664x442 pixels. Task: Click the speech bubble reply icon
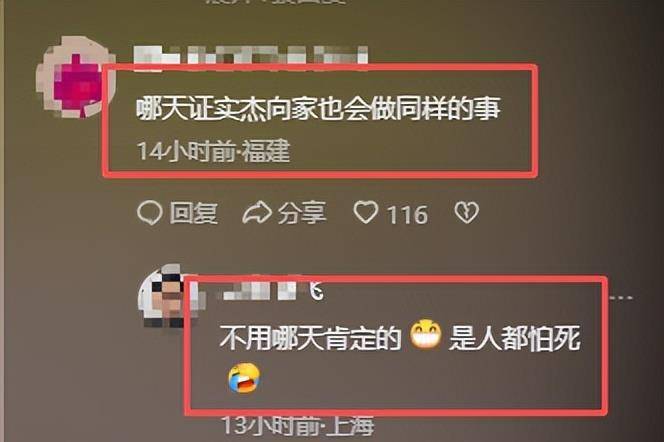149,213
